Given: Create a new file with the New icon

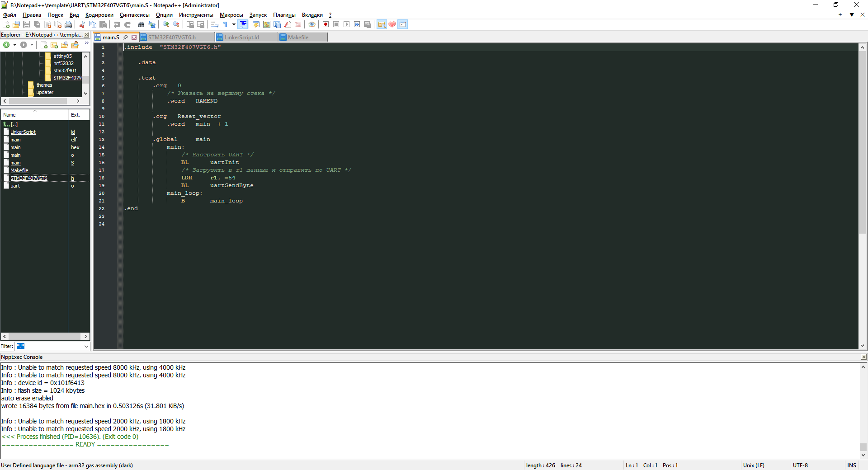Looking at the screenshot, I should coord(6,24).
